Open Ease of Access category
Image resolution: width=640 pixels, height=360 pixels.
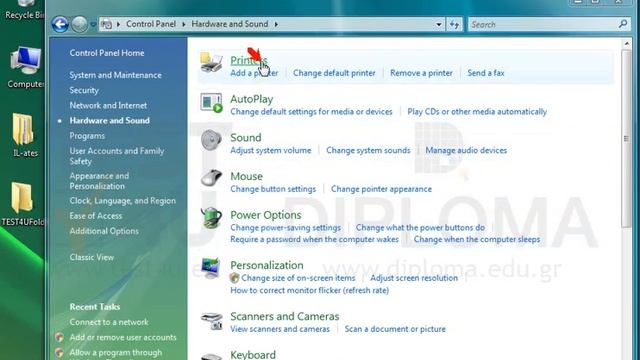(96, 216)
